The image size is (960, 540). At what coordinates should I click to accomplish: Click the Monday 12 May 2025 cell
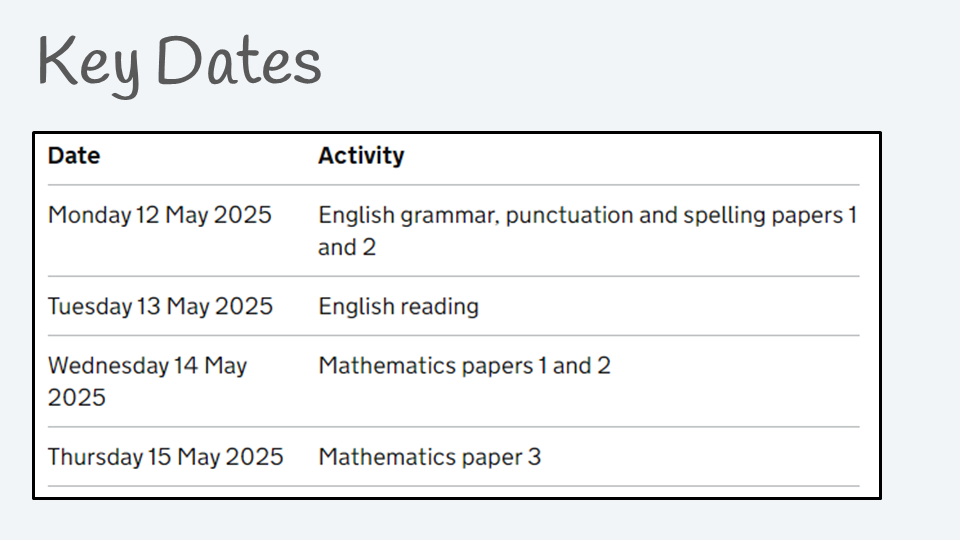[x=160, y=215]
